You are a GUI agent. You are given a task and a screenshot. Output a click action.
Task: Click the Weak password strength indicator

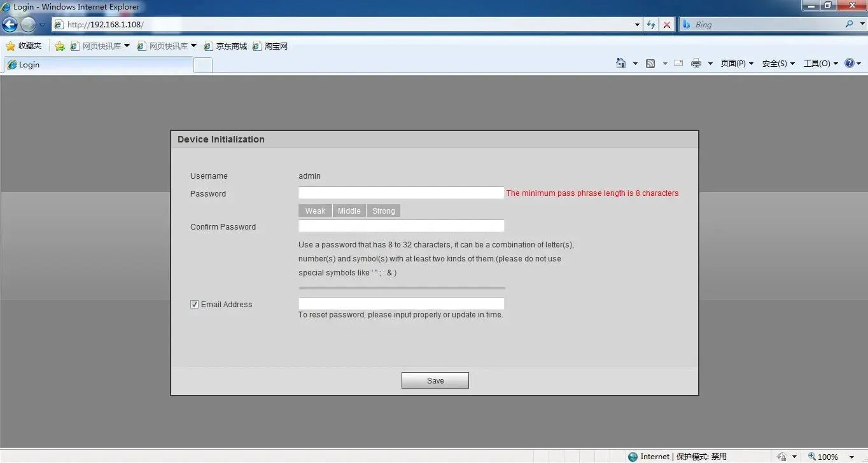(315, 211)
